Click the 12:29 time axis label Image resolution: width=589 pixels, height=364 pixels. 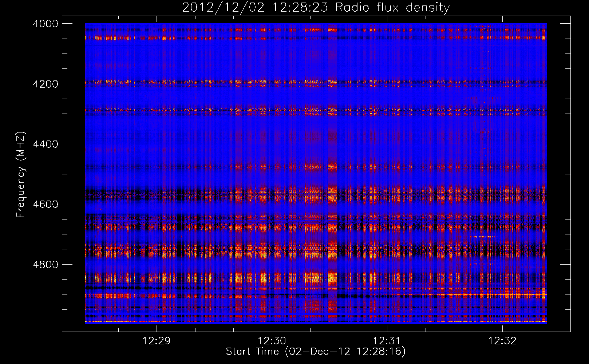[157, 341]
